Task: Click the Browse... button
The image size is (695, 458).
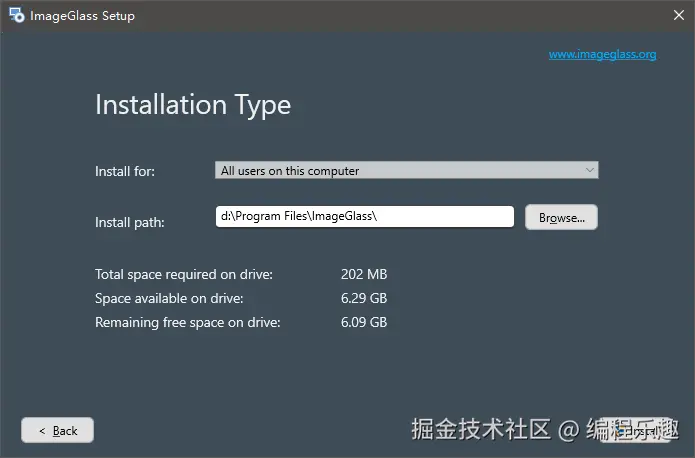Action: point(561,217)
